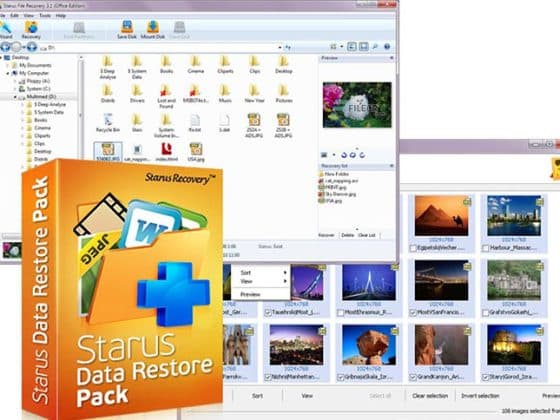
Task: Open the Books folder in file pane
Action: [166, 64]
